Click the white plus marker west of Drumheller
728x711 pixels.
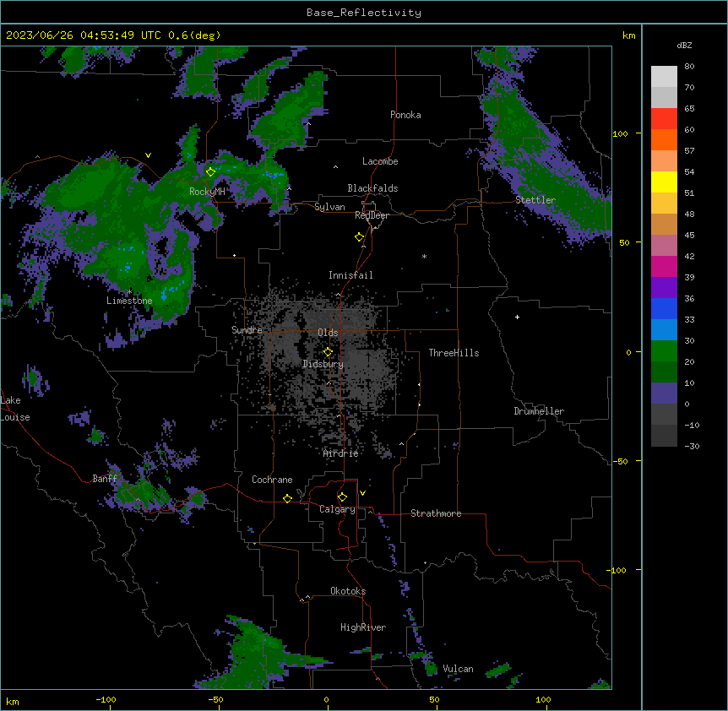pyautogui.click(x=517, y=317)
